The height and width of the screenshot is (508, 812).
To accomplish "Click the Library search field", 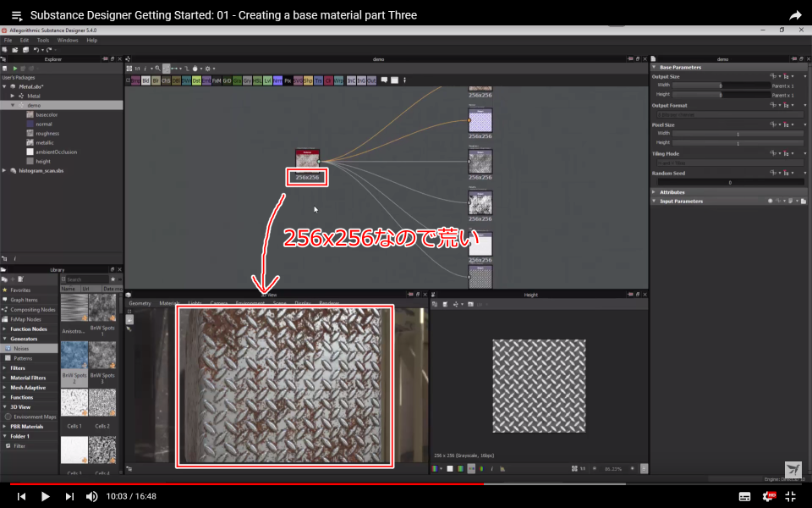I will [x=86, y=279].
